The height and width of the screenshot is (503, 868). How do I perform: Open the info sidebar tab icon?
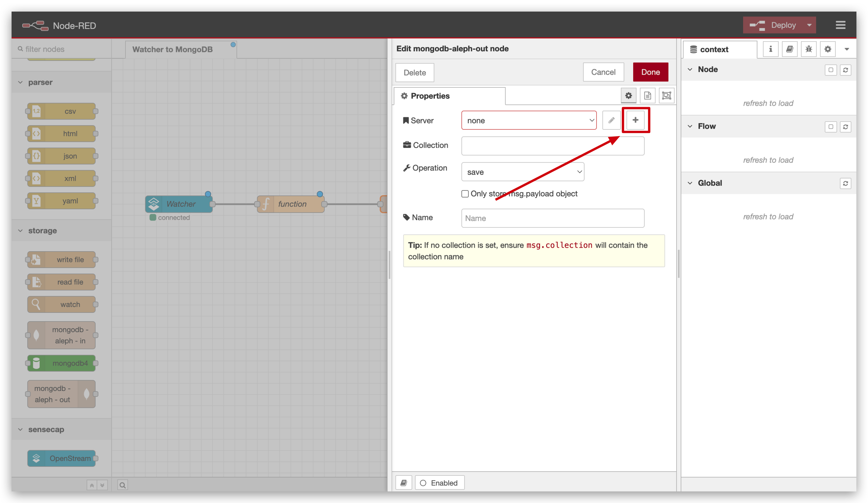coord(771,49)
